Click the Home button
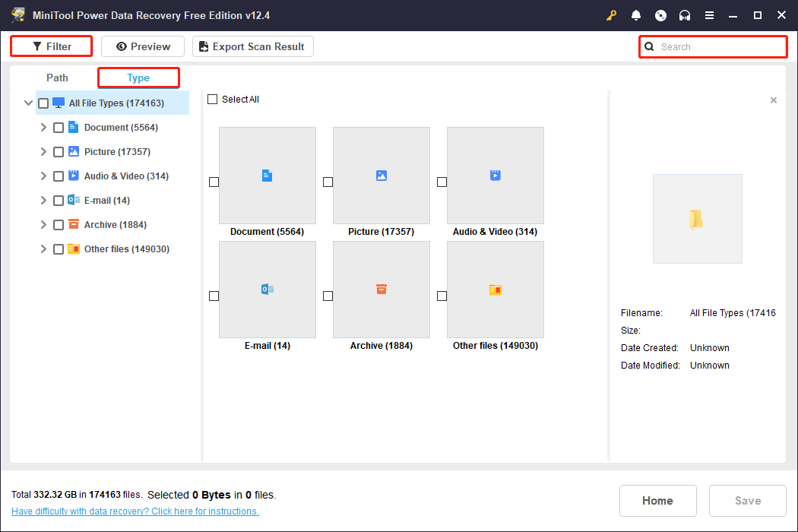The height and width of the screenshot is (532, 798). [657, 500]
